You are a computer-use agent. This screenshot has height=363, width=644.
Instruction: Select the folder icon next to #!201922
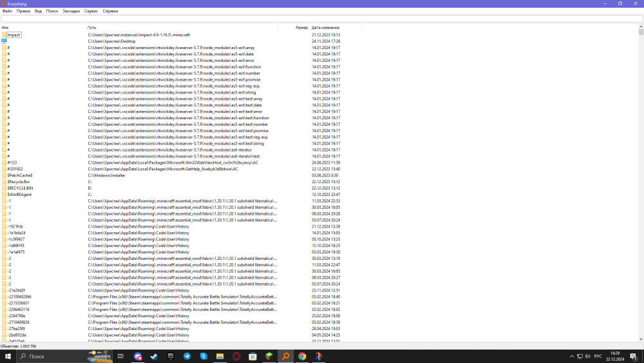point(4,169)
